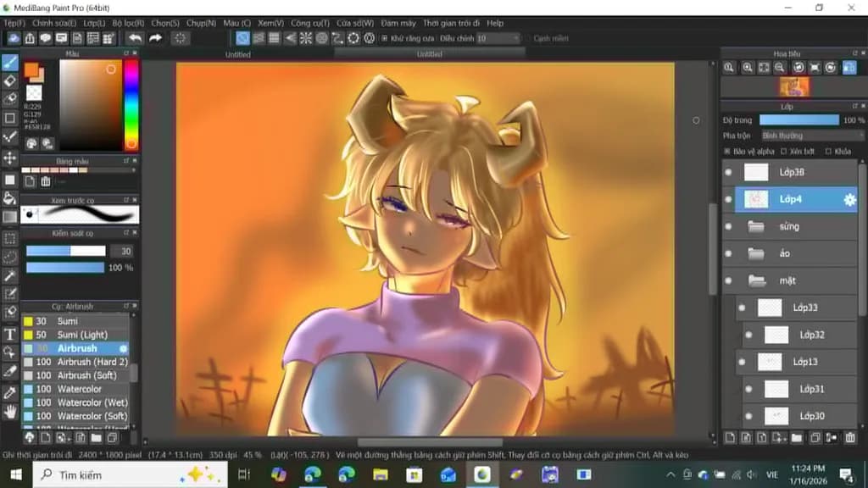Open the Bộ lọc(R) menu
The height and width of the screenshot is (488, 868).
(128, 23)
